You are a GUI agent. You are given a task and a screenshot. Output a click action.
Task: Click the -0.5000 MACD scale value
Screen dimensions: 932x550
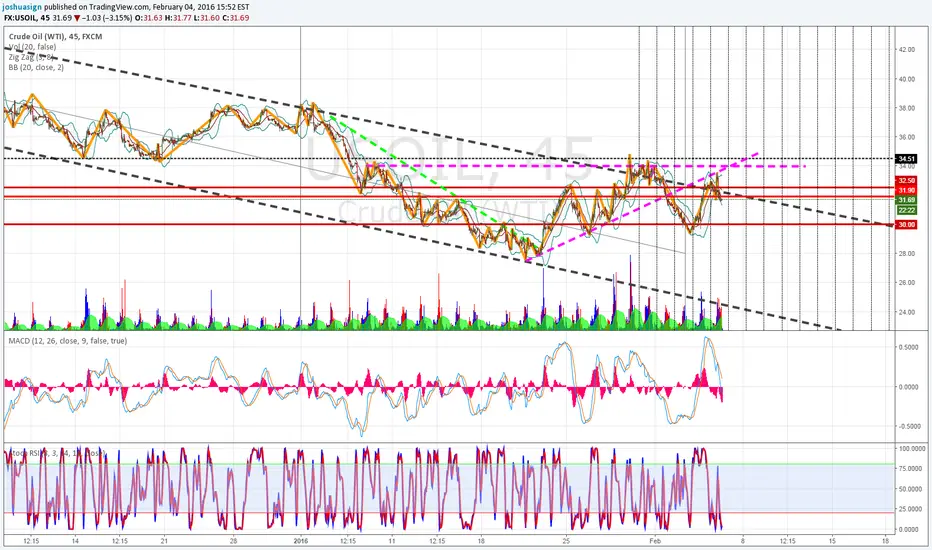[x=908, y=426]
